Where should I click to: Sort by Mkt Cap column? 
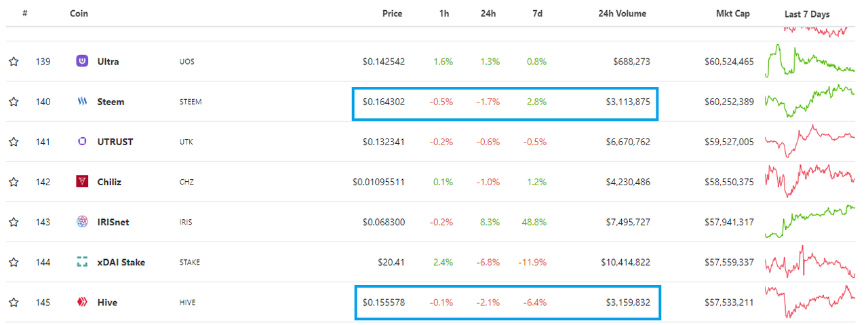[x=732, y=14]
